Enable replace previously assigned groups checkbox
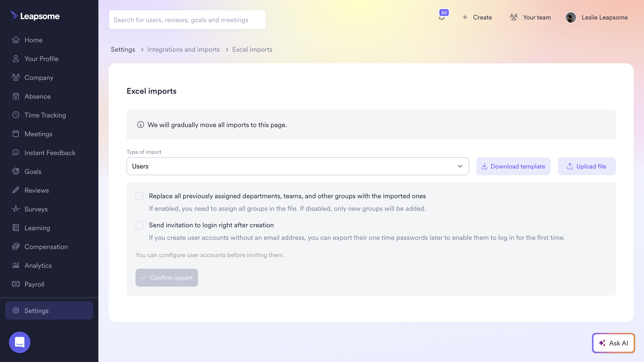 pyautogui.click(x=140, y=196)
